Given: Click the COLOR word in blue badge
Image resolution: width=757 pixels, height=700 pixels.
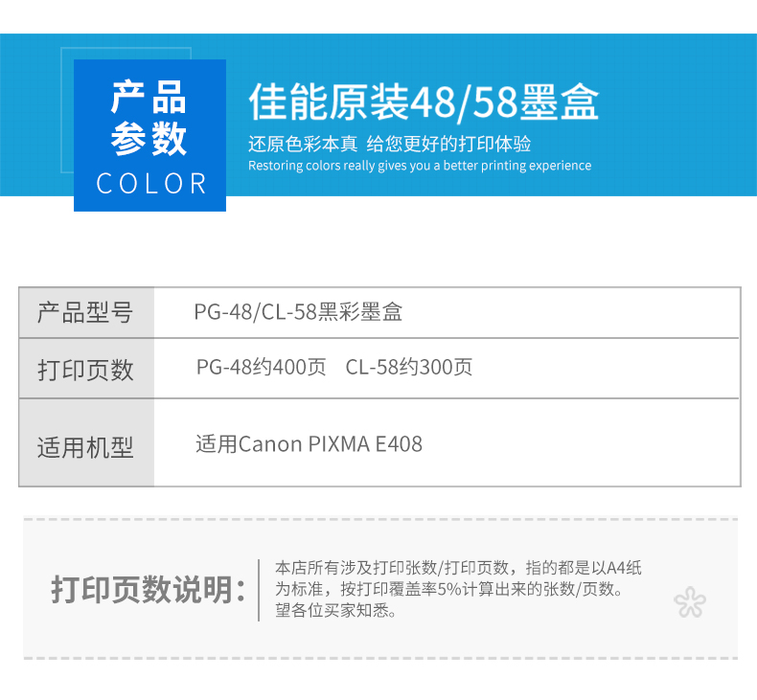Looking at the screenshot, I should pyautogui.click(x=151, y=184).
